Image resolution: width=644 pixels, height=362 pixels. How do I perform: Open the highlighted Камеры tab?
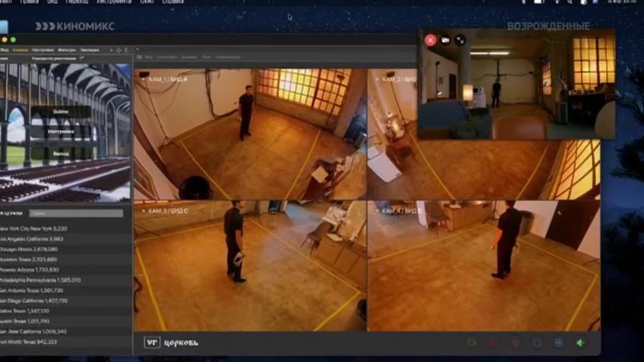(20, 50)
